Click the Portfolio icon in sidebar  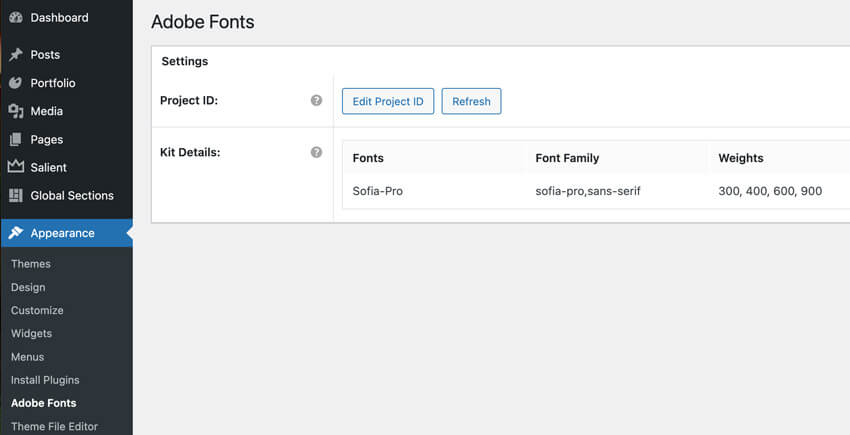(16, 82)
